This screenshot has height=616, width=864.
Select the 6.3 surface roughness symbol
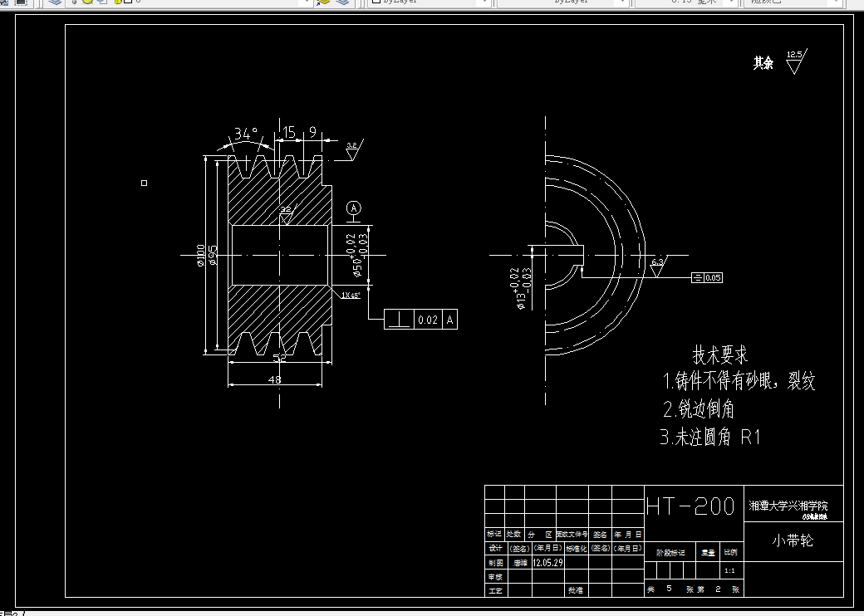pos(658,266)
